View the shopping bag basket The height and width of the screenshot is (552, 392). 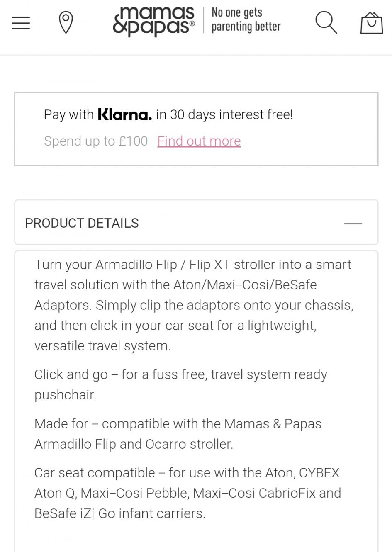(371, 23)
